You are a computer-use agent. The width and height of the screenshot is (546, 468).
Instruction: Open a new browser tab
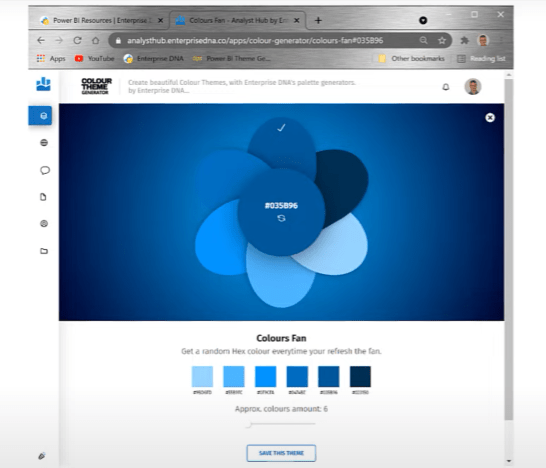coord(318,21)
